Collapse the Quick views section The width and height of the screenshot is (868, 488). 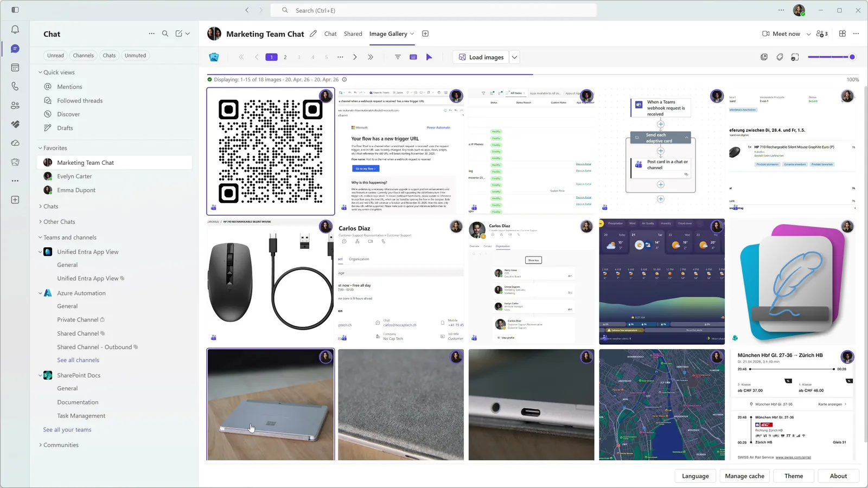(40, 72)
